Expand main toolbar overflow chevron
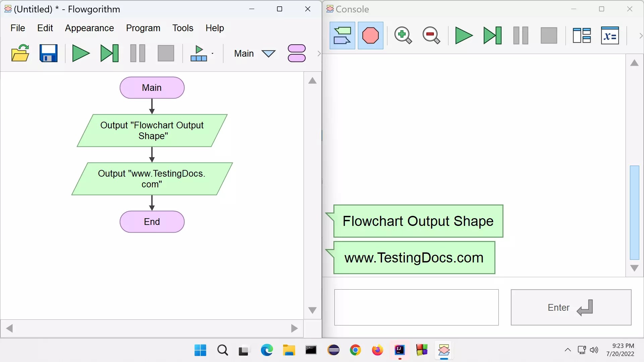The image size is (644, 362). tap(319, 54)
